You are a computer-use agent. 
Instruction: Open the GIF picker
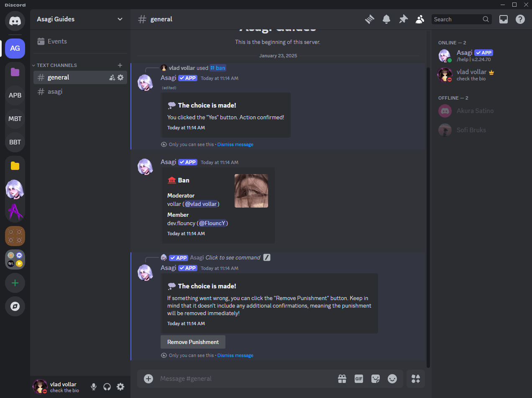point(359,379)
